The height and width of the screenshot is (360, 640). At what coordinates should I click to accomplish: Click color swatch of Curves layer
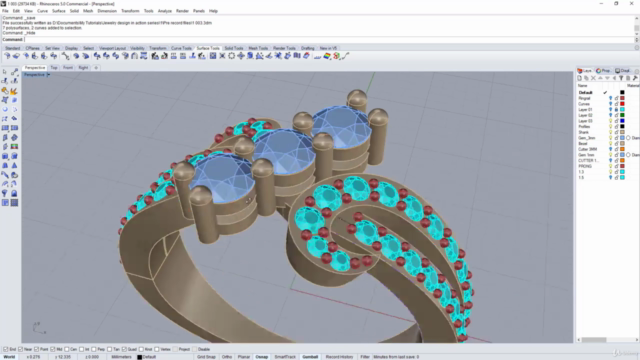point(622,104)
